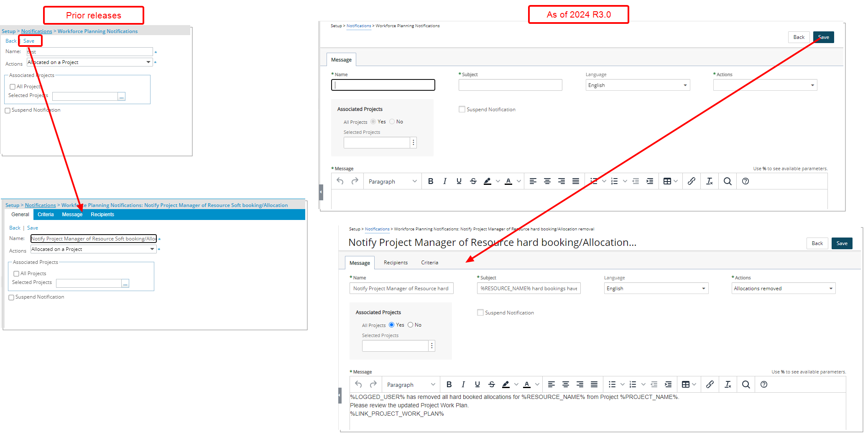The height and width of the screenshot is (437, 868).
Task: Decrease indent in the hard booking message editor
Action: coord(654,384)
